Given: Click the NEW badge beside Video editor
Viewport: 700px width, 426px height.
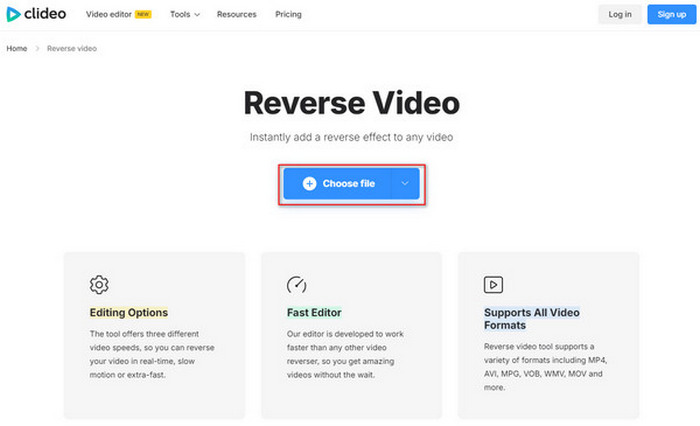Looking at the screenshot, I should pos(143,14).
